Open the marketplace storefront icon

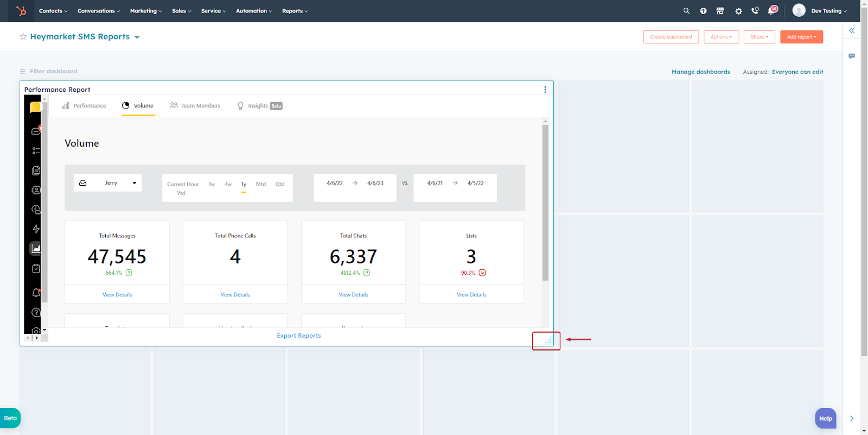(x=720, y=11)
